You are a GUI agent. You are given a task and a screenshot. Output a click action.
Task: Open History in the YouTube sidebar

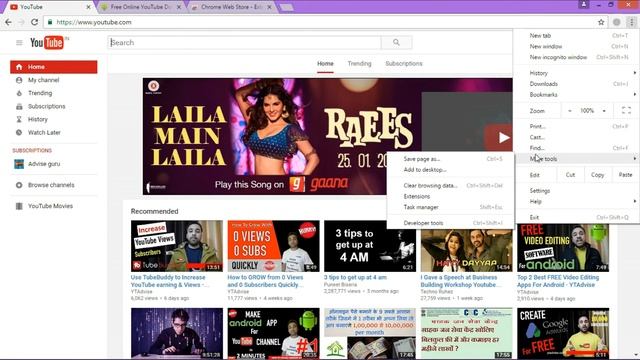tap(38, 119)
